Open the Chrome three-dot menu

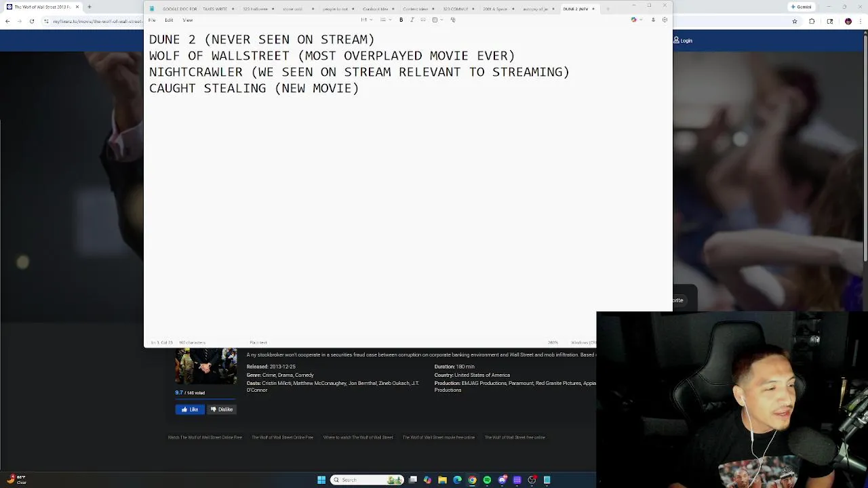coord(861,21)
